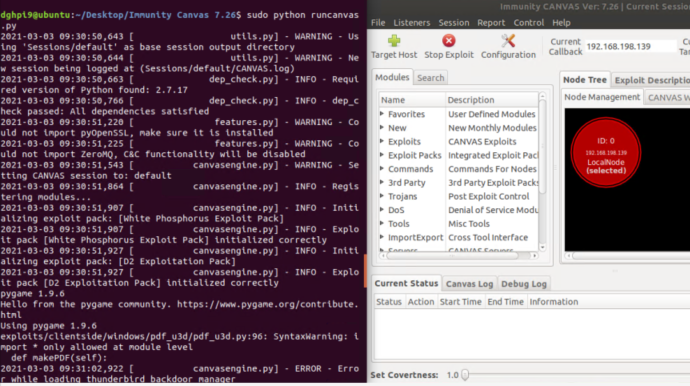The height and width of the screenshot is (386, 690).
Task: Switch to the Search tab
Action: pos(430,78)
